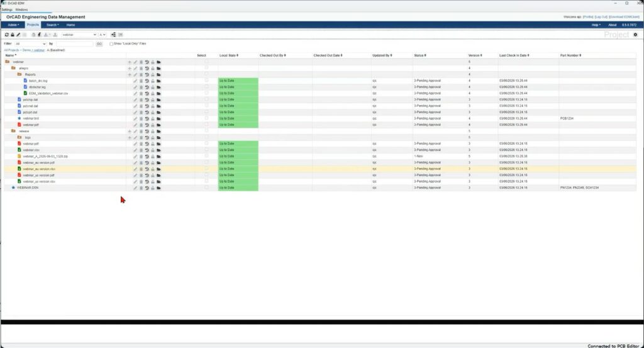Click the Log Out link
The height and width of the screenshot is (348, 644).
pos(601,17)
